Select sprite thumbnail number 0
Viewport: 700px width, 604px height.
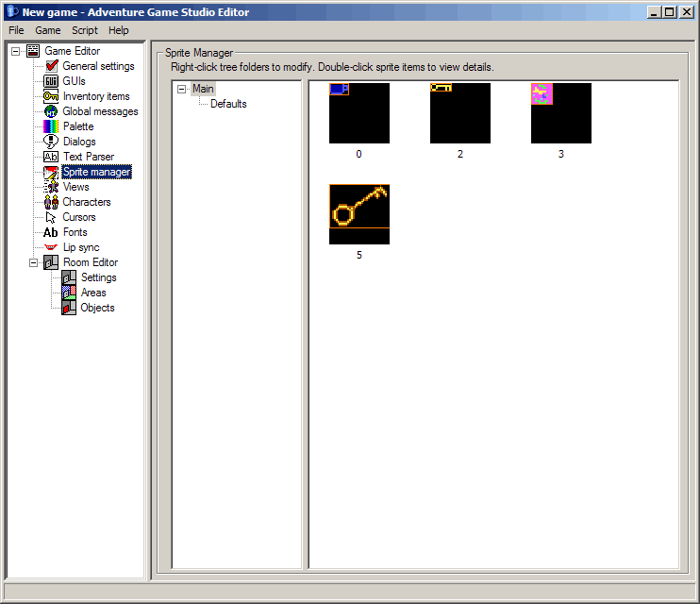[359, 113]
